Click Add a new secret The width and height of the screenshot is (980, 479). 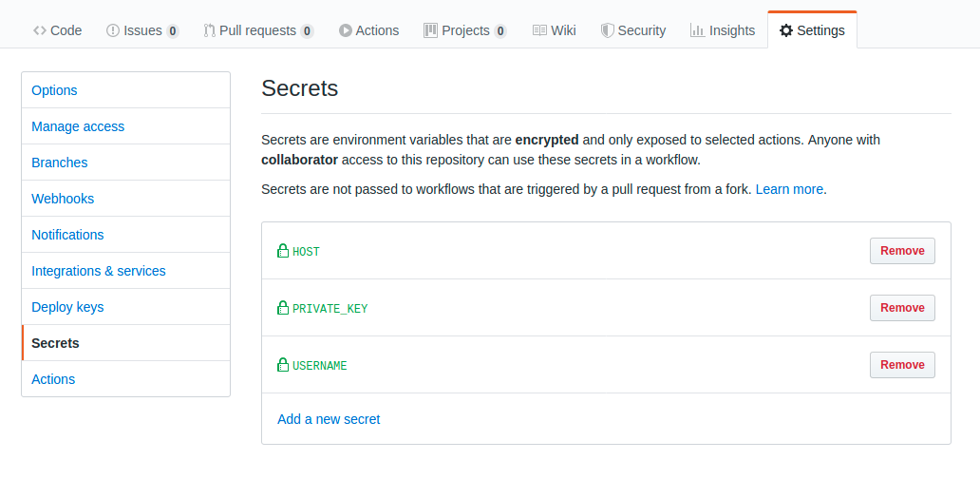tap(329, 419)
